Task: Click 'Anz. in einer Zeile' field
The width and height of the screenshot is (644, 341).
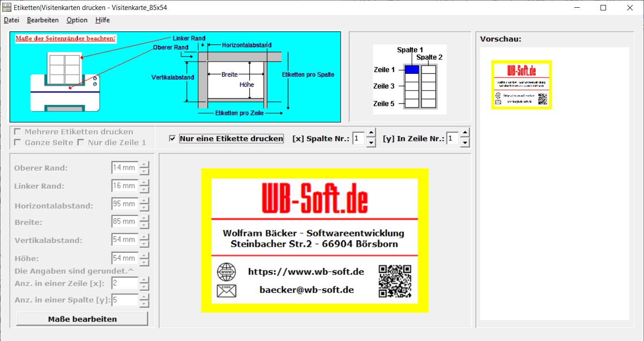Action: (125, 283)
